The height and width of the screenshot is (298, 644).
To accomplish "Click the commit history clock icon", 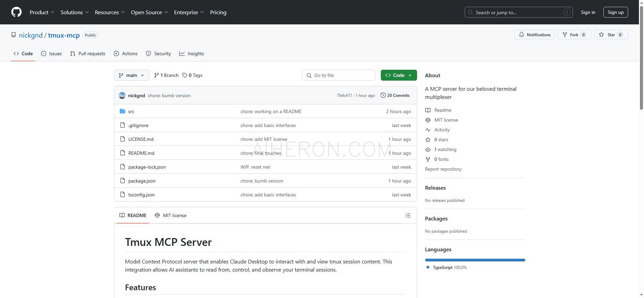I will (x=383, y=95).
